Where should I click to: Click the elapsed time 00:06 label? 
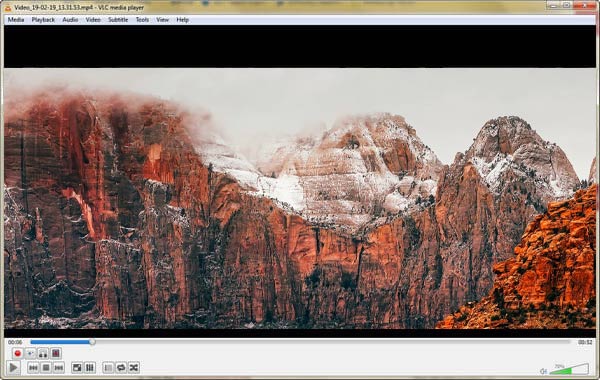pos(15,342)
